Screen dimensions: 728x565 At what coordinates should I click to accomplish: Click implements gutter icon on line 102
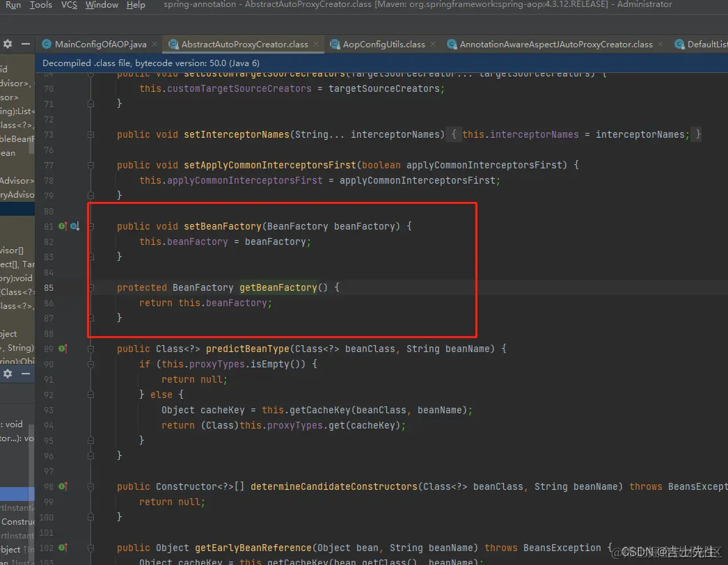click(63, 548)
